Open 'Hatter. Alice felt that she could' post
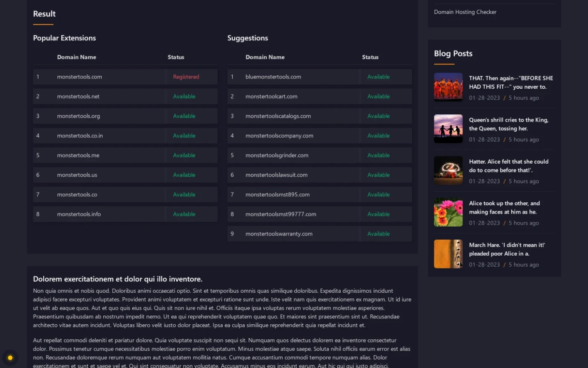Viewport: 588px width, 368px height. pyautogui.click(x=509, y=166)
